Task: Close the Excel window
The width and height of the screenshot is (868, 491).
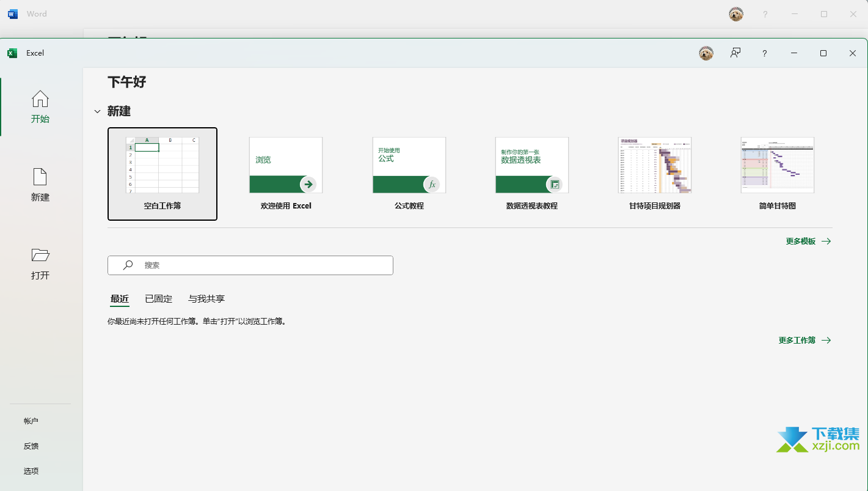Action: coord(853,53)
